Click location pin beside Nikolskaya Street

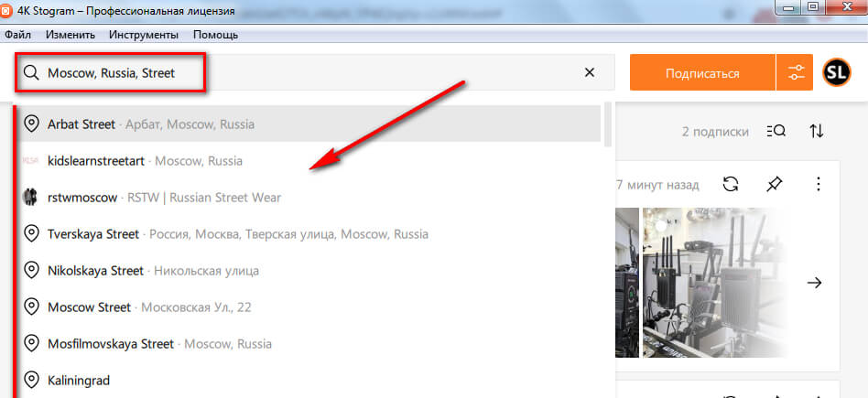(x=31, y=270)
